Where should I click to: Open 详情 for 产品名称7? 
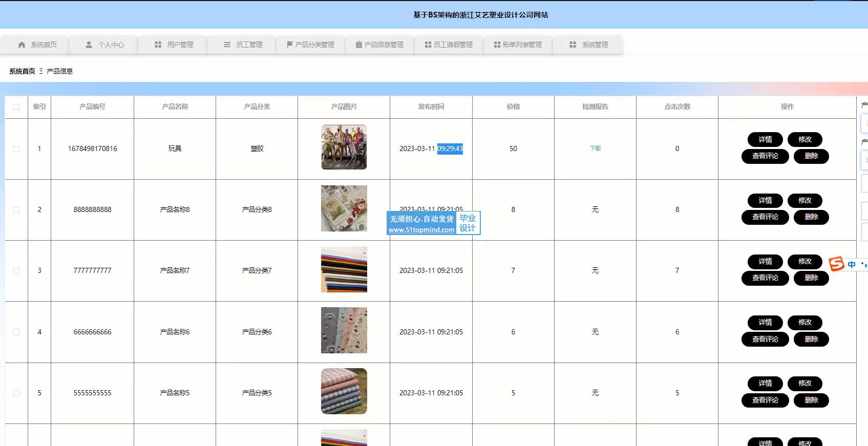click(765, 261)
